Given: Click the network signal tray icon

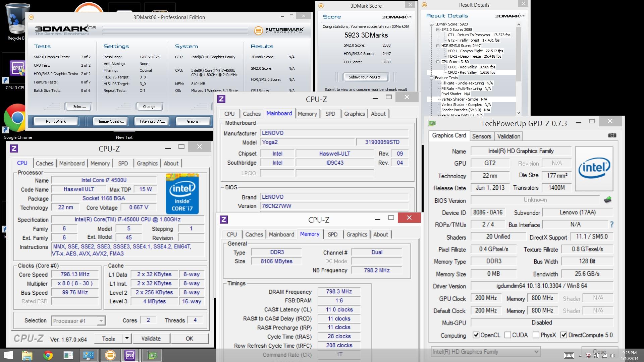Looking at the screenshot, I should click(x=604, y=355).
